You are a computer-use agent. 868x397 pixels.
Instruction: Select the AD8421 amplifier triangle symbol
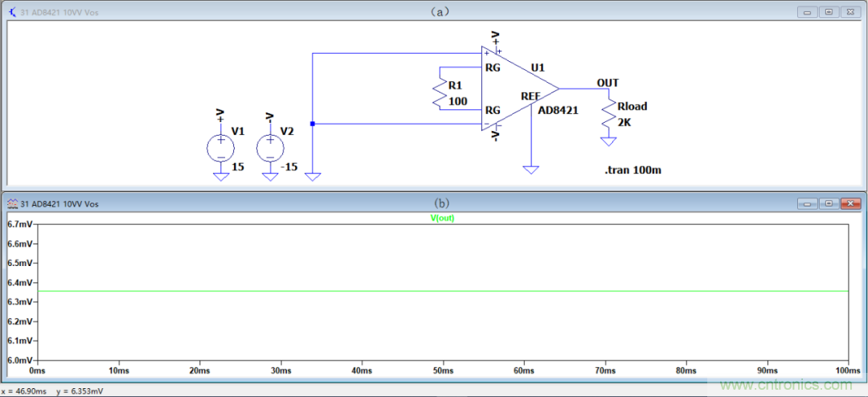click(x=518, y=88)
